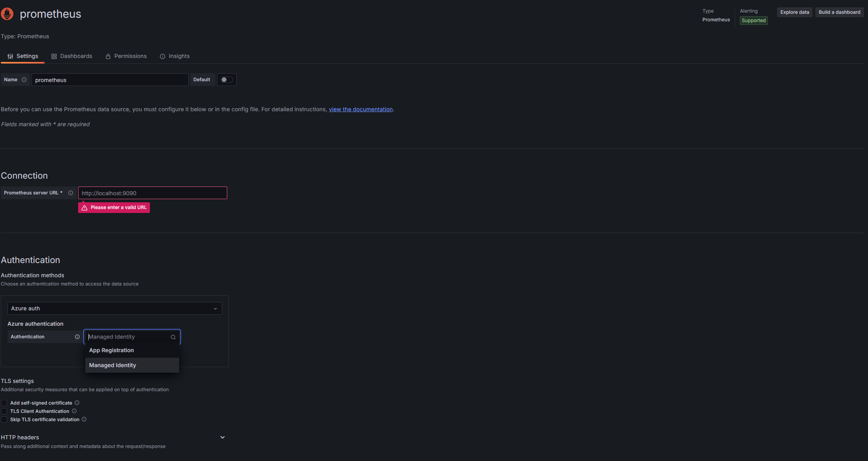Click the warning icon in URL error message
The height and width of the screenshot is (461, 868).
coord(84,208)
